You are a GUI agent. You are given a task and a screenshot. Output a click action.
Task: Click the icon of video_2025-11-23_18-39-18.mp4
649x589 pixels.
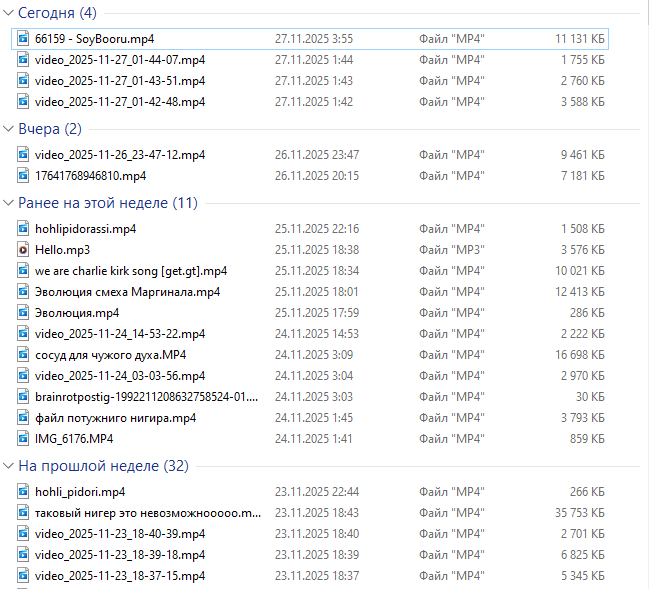point(23,555)
